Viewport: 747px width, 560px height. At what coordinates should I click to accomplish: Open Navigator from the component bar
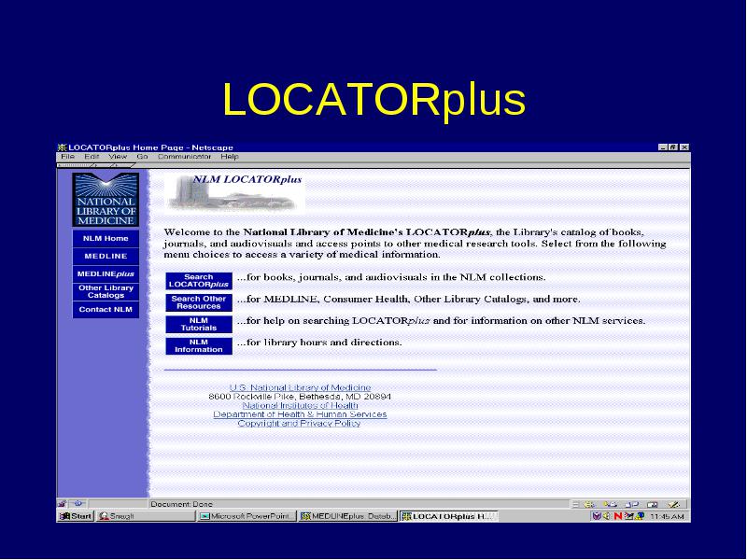(590, 504)
